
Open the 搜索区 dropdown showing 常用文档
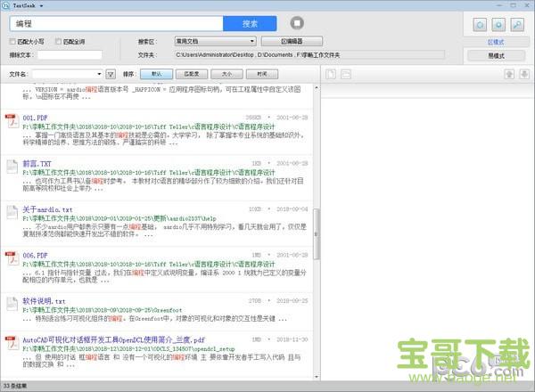pyautogui.click(x=215, y=41)
